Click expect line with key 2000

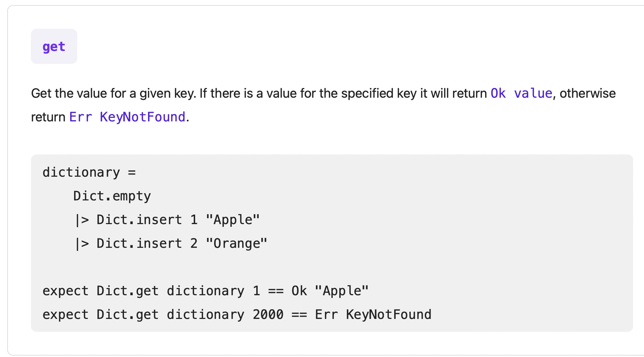pyautogui.click(x=237, y=315)
